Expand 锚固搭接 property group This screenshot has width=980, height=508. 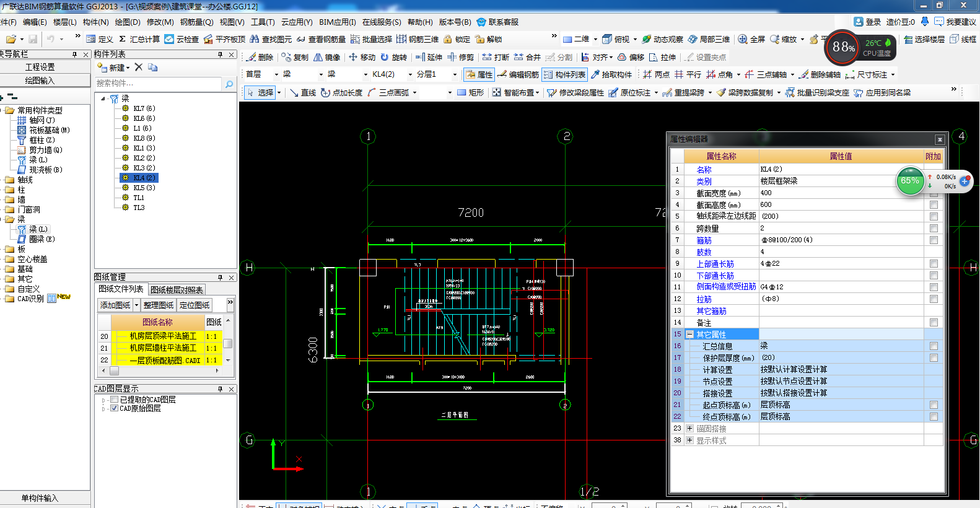[x=689, y=428]
